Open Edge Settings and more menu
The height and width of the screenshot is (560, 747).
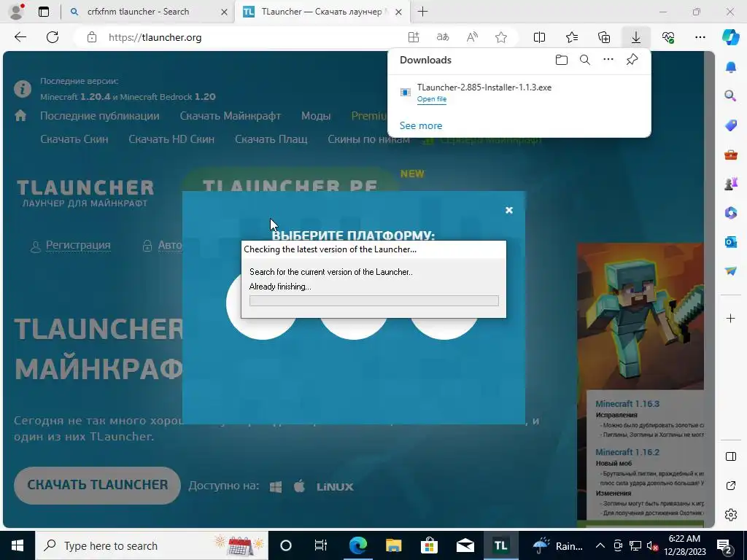[x=700, y=37]
